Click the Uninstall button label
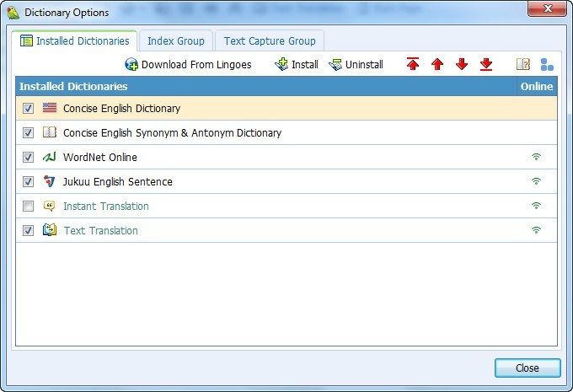 [364, 65]
